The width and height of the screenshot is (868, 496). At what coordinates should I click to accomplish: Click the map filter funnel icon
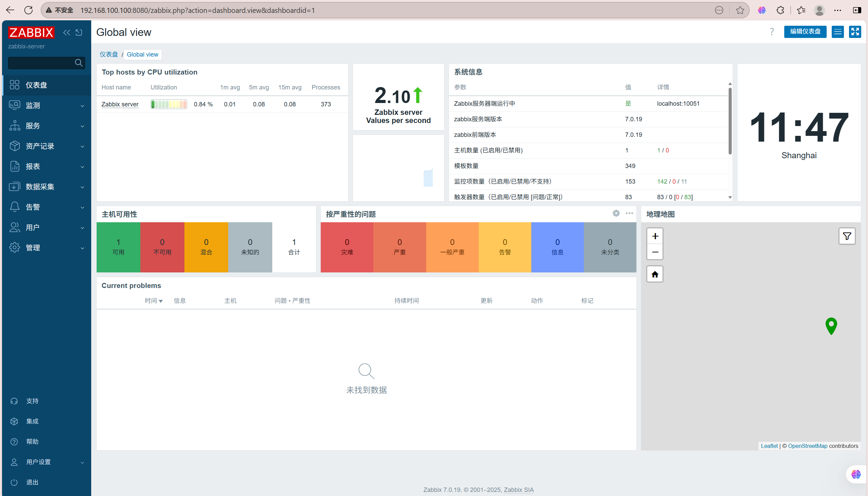tap(847, 236)
